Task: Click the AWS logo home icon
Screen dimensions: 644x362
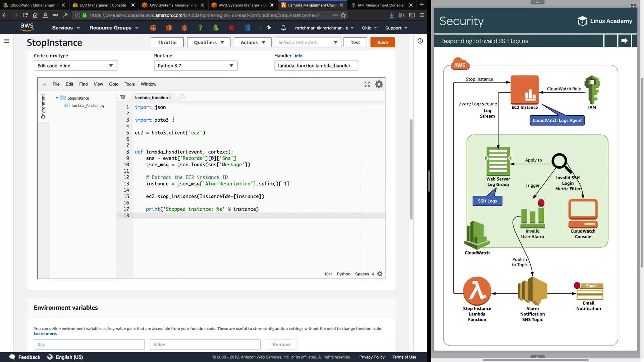Action: (27, 27)
